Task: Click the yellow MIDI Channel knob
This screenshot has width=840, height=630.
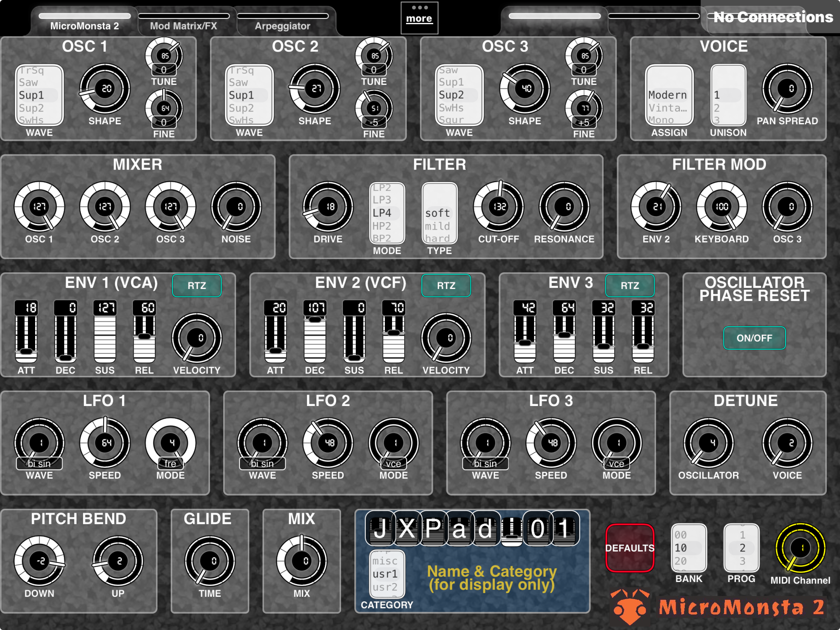Action: click(800, 548)
